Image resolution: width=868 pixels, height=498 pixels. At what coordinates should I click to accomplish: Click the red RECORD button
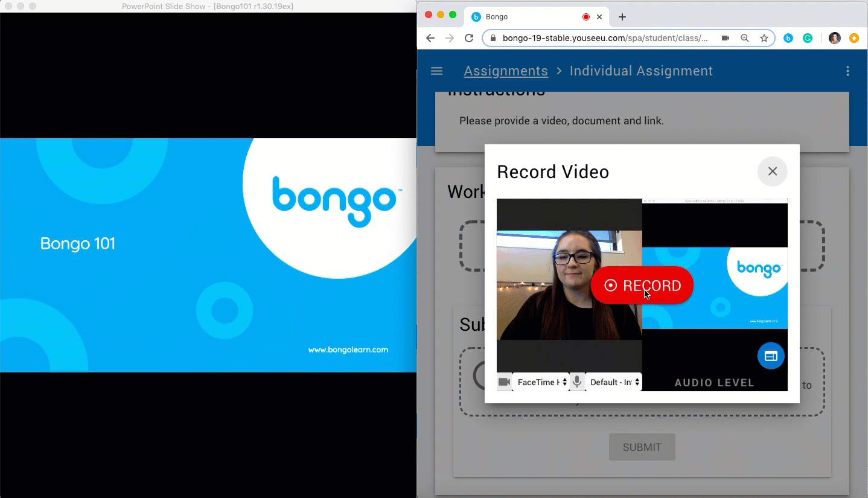click(x=642, y=286)
